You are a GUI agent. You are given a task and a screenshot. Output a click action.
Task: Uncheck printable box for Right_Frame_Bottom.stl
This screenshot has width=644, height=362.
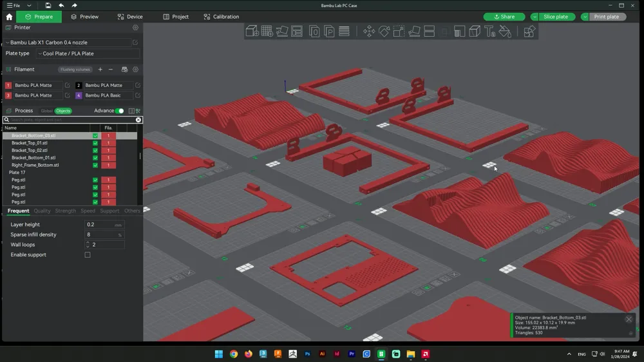95,165
